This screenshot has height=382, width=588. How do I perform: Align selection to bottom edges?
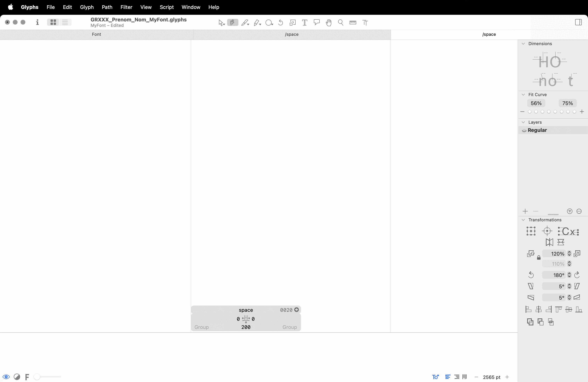pyautogui.click(x=579, y=309)
